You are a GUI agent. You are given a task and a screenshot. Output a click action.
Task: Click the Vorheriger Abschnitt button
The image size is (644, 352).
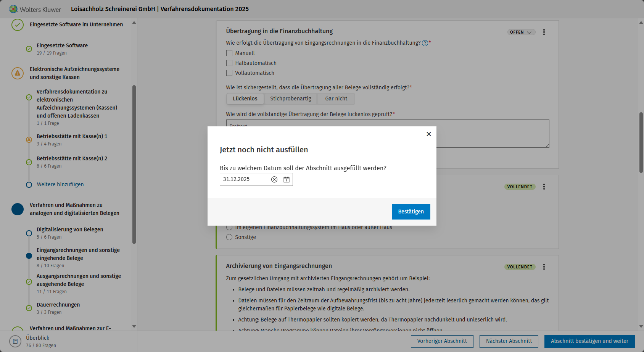[x=442, y=341]
